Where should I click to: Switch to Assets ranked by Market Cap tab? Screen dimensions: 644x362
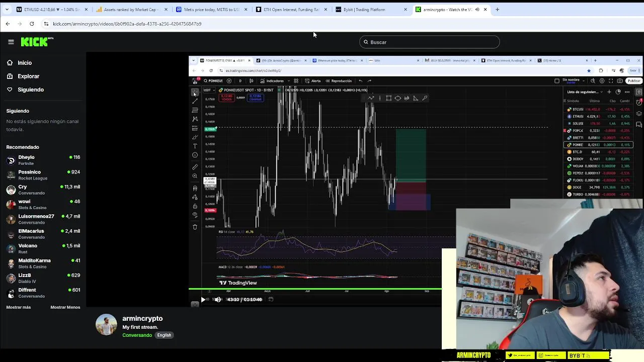(132, 10)
